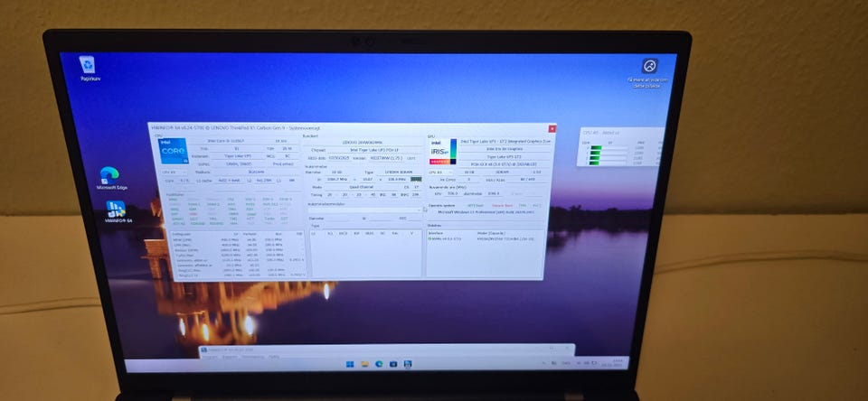Show hidden system tray icons chevron
Screen dimensions: 868x401
(544, 363)
